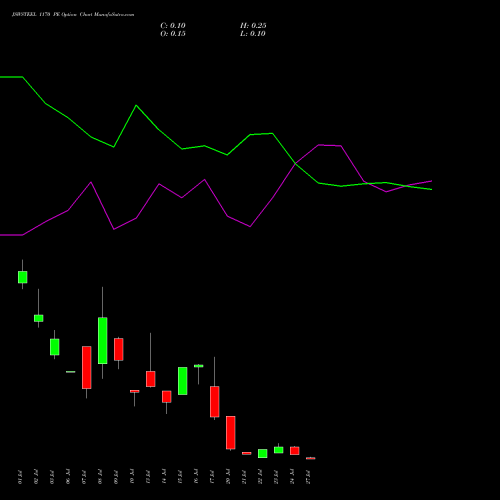Screen dimensions: 500x500
Task: Select the red candlestick for 07 Jul
Action: 87,367
